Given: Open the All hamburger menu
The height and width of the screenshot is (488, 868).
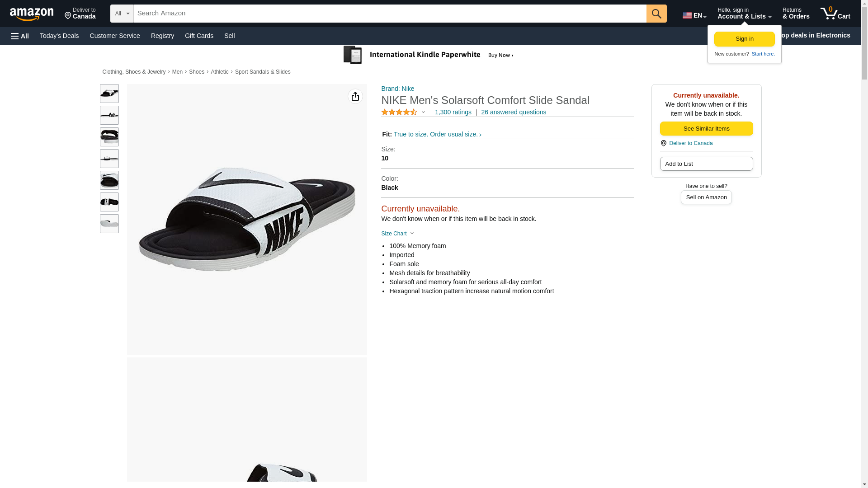Looking at the screenshot, I should pos(20,36).
